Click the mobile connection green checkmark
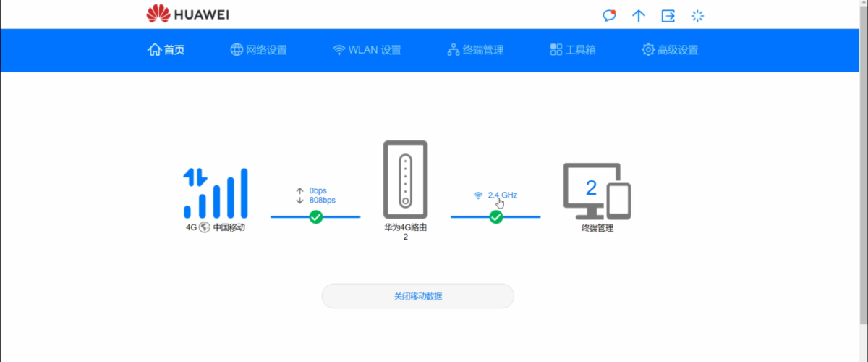The image size is (868, 362). 315,216
